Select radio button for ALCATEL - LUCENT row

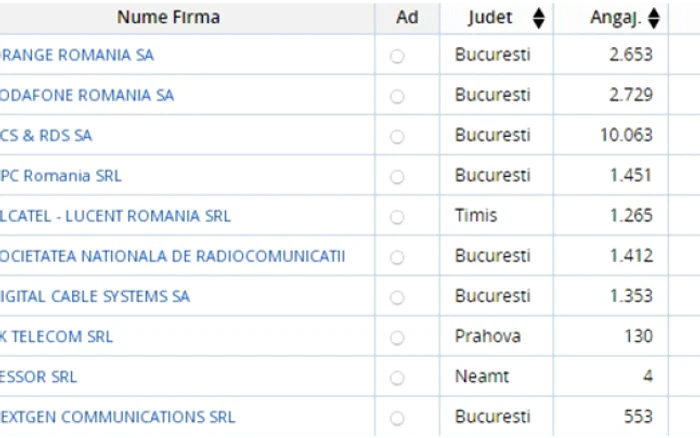[397, 217]
